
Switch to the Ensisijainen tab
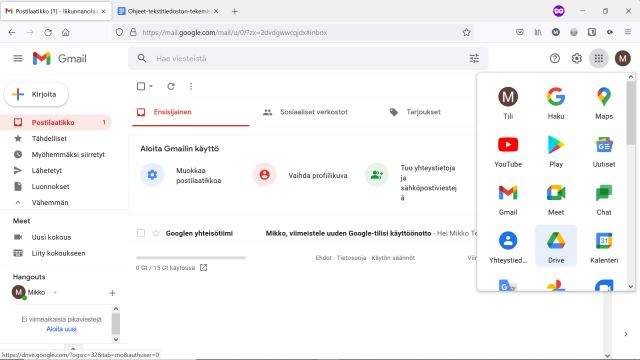pyautogui.click(x=191, y=112)
